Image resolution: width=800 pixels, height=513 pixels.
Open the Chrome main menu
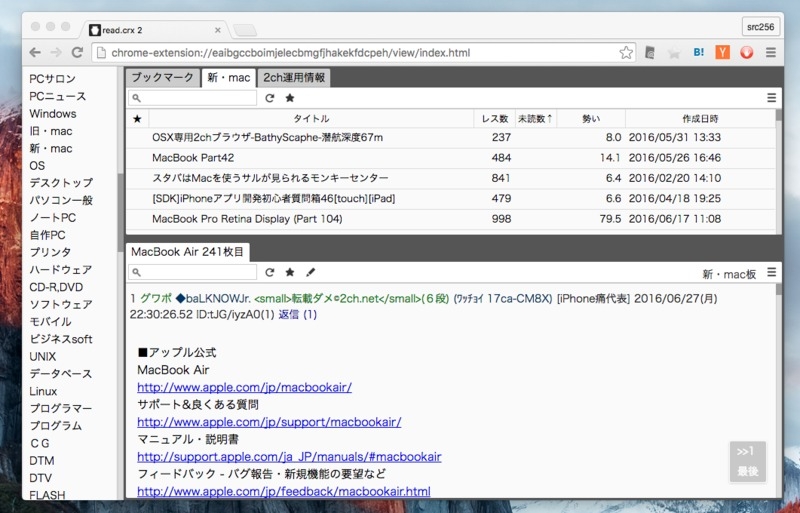(772, 52)
